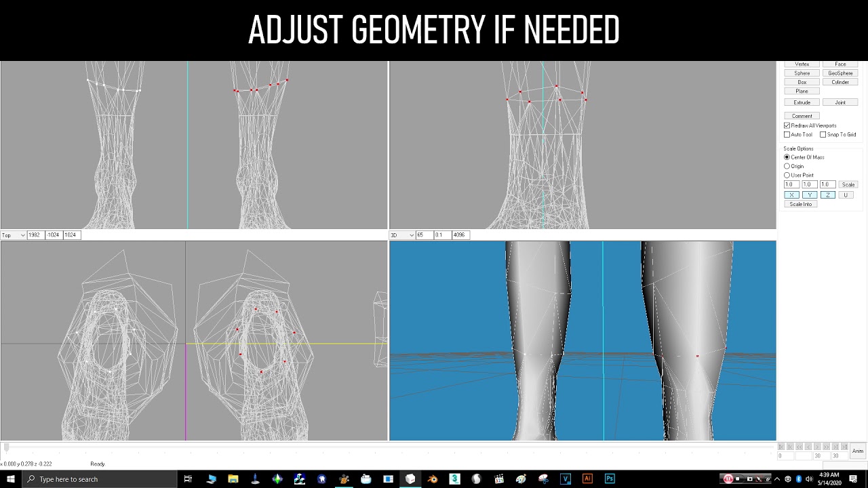The image size is (868, 488).
Task: Open Task View on the taskbar
Action: pyautogui.click(x=188, y=479)
